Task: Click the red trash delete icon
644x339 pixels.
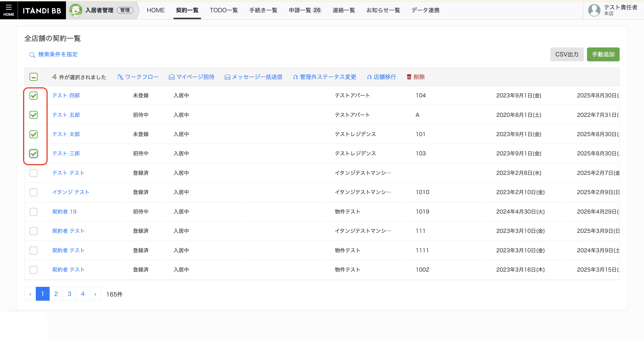Action: 409,77
